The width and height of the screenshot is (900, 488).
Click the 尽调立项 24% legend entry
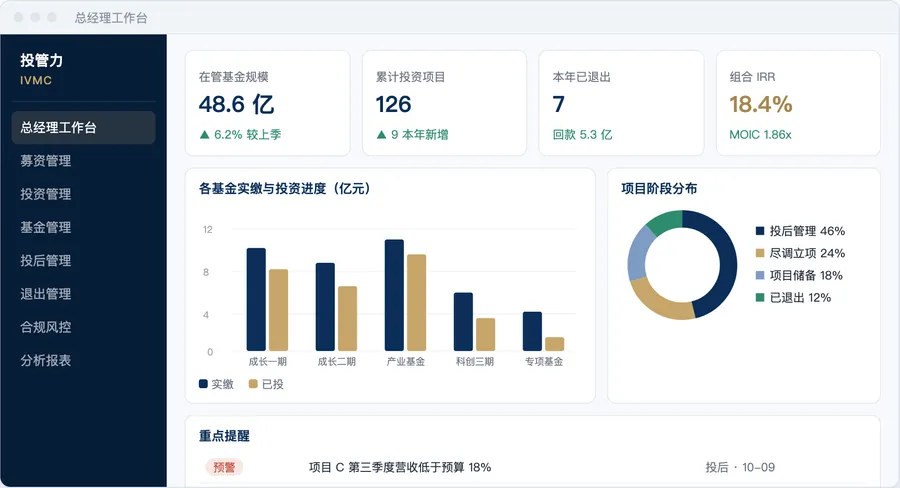pos(800,253)
